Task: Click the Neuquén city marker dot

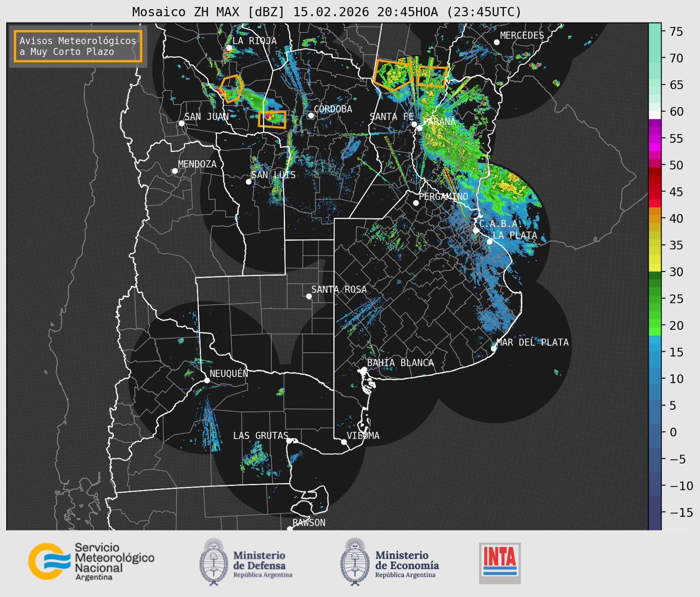Action: pos(207,380)
